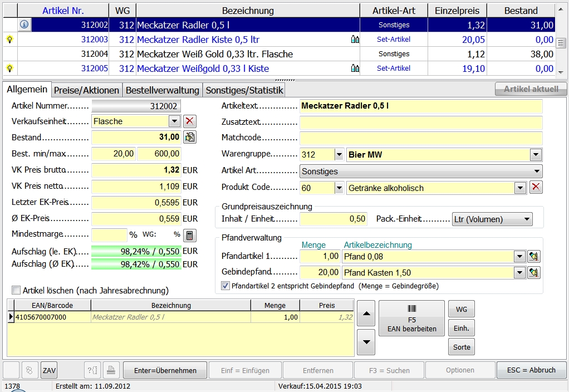The image size is (569, 392).
Task: Expand the Verkaufseinheit Flasche dropdown
Action: coord(174,121)
